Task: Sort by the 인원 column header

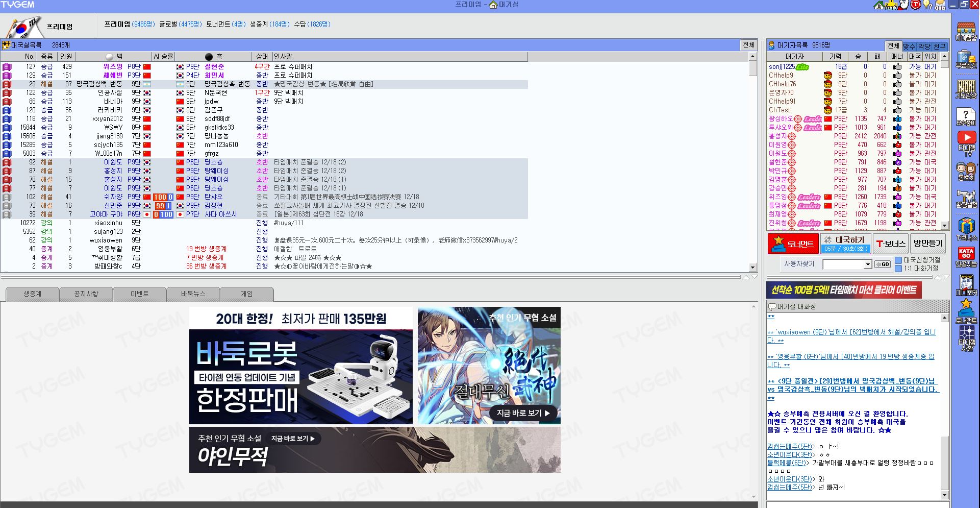Action: tap(66, 57)
